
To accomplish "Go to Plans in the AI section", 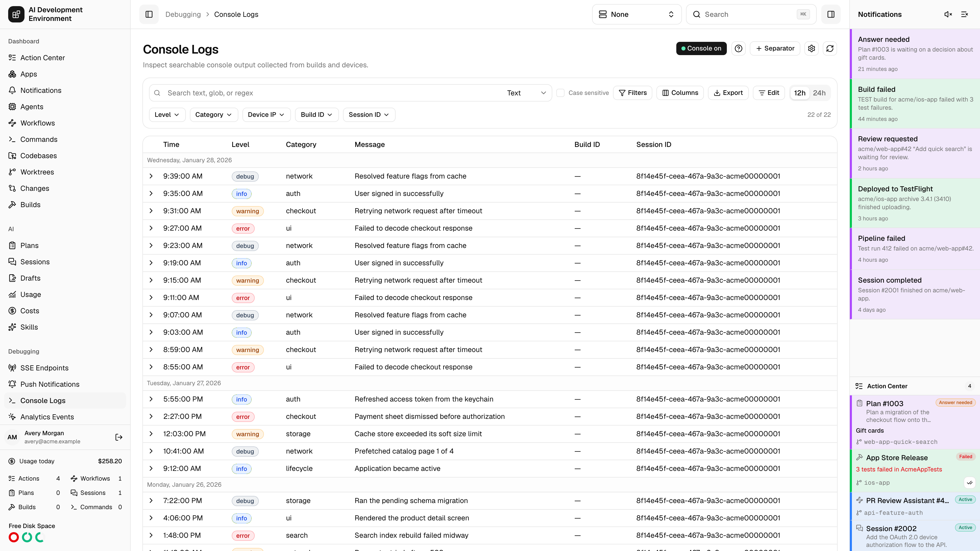I will tap(65, 245).
